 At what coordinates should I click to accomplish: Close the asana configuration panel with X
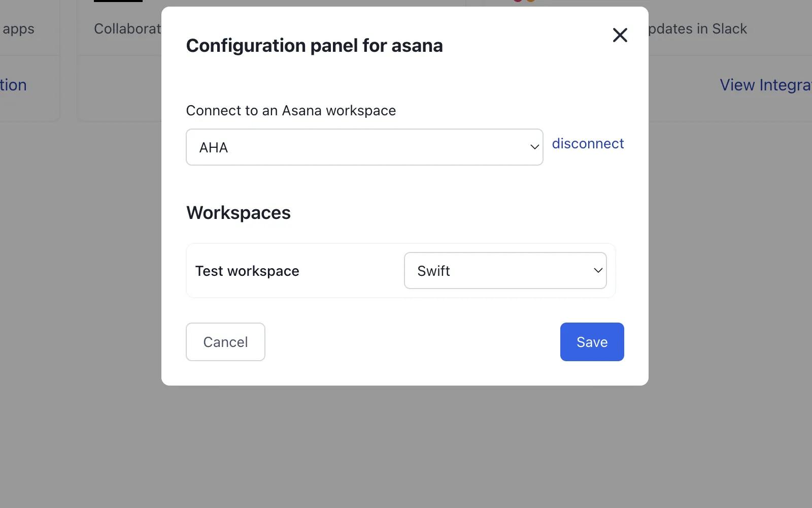tap(620, 35)
